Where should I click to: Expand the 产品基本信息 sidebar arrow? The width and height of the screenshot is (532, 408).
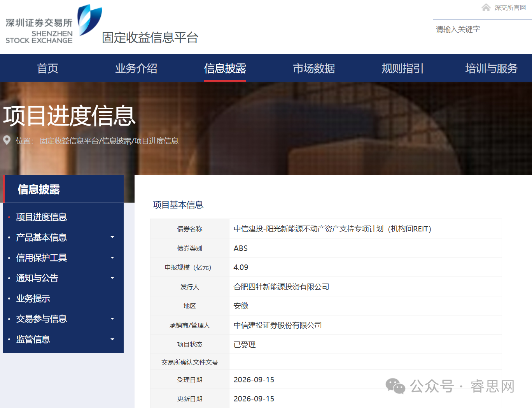(112, 237)
